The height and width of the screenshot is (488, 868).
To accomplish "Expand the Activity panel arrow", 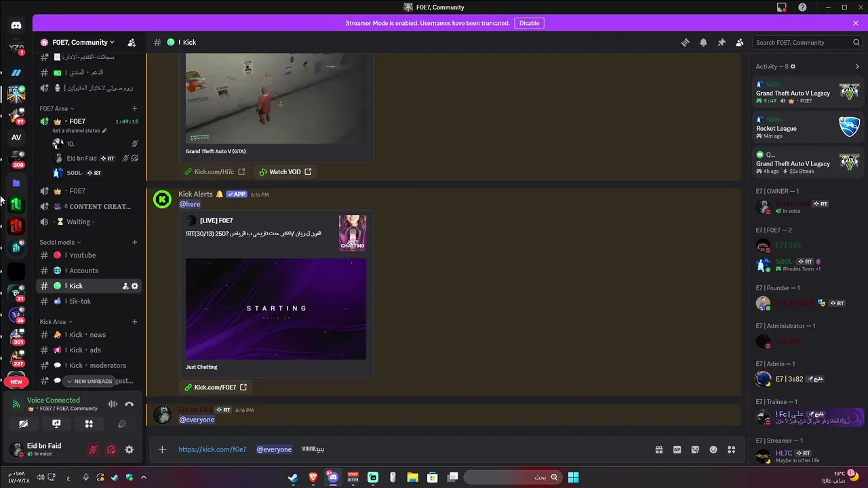I will (x=857, y=66).
